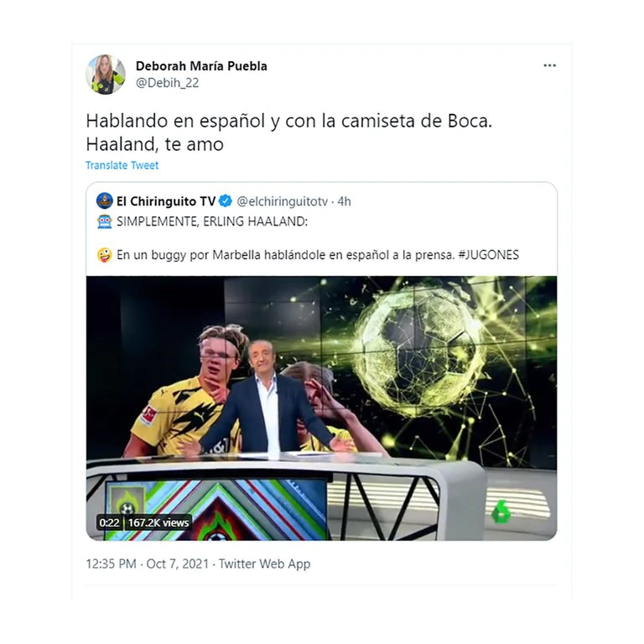Open the #JUGONES hashtag

pos(488,255)
